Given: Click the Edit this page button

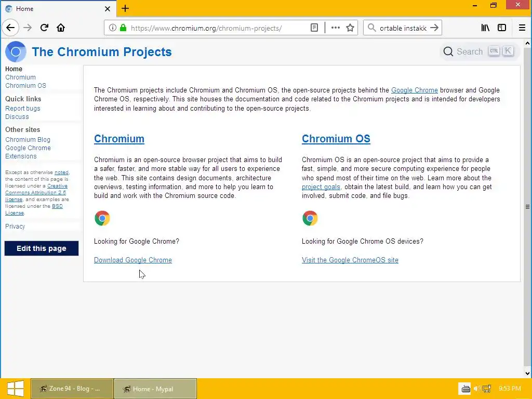Looking at the screenshot, I should pyautogui.click(x=42, y=248).
